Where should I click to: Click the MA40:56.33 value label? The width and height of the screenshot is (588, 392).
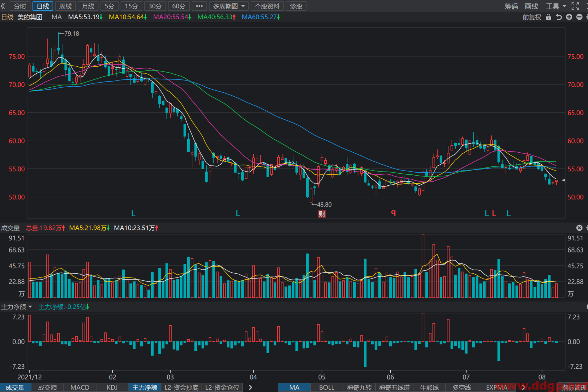(217, 17)
